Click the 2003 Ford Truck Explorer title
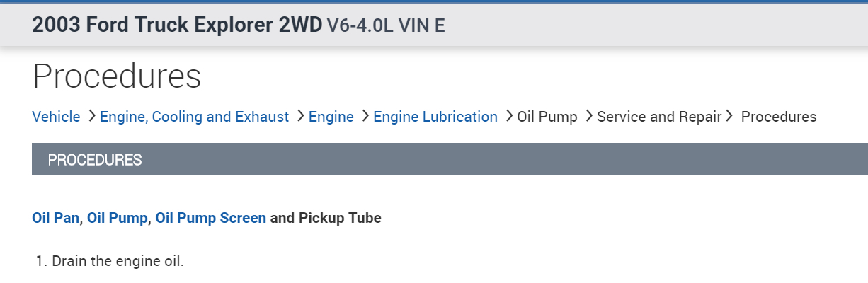868x283 pixels. pos(176,25)
